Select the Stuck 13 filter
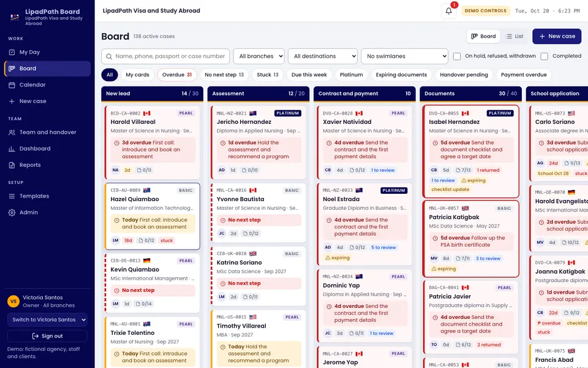The image size is (588, 368). (x=268, y=75)
